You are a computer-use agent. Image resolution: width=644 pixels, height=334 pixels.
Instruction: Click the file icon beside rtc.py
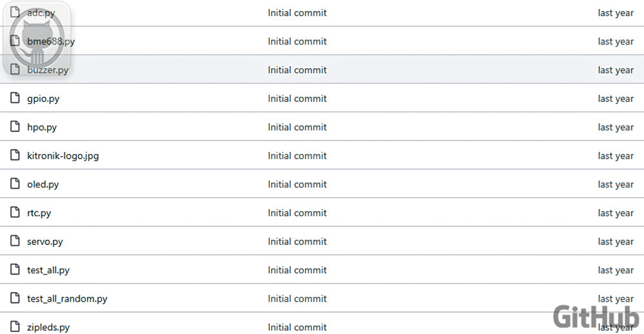pos(15,213)
